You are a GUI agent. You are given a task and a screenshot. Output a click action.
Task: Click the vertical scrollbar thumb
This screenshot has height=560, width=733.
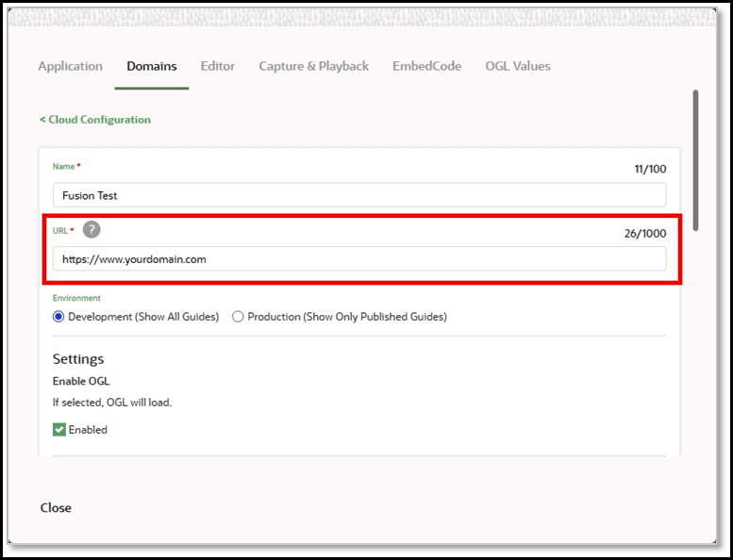pos(695,160)
